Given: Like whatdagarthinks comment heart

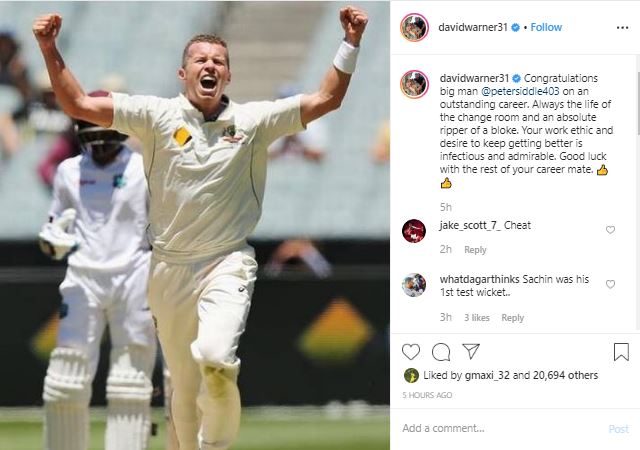Looking at the screenshot, I should coord(610,284).
